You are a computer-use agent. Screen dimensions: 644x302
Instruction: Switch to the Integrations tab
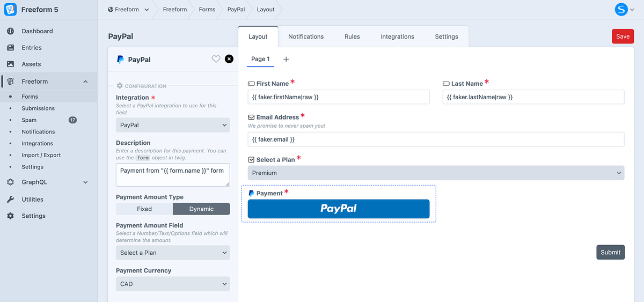[x=397, y=36]
